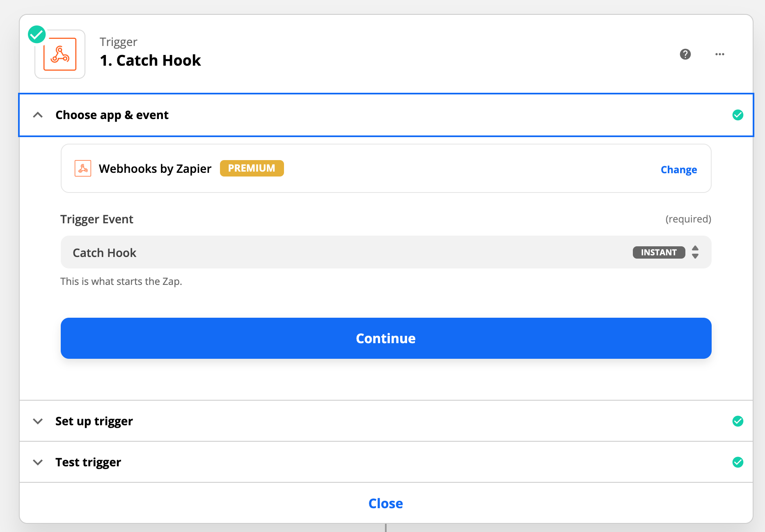Click the green check beside Set up trigger
The width and height of the screenshot is (765, 532).
738,421
